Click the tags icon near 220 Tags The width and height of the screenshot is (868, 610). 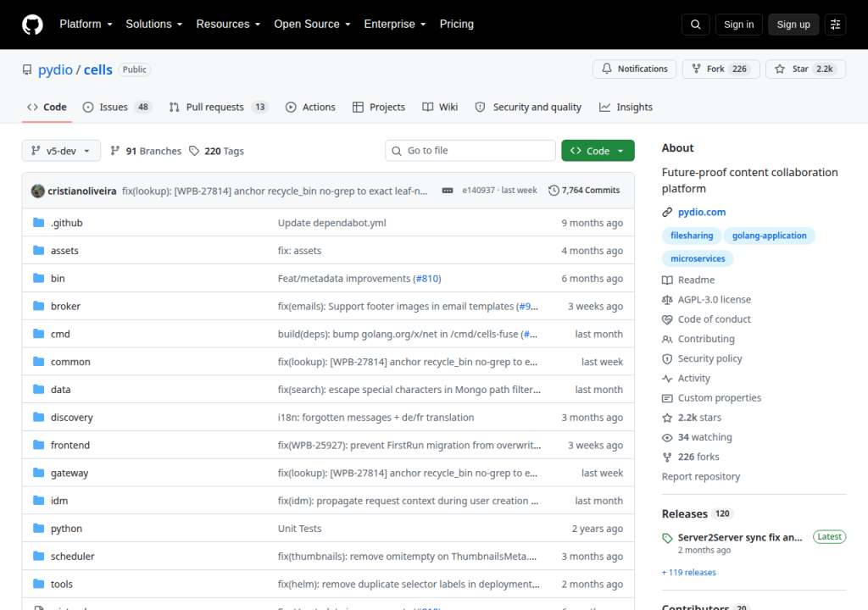point(194,151)
